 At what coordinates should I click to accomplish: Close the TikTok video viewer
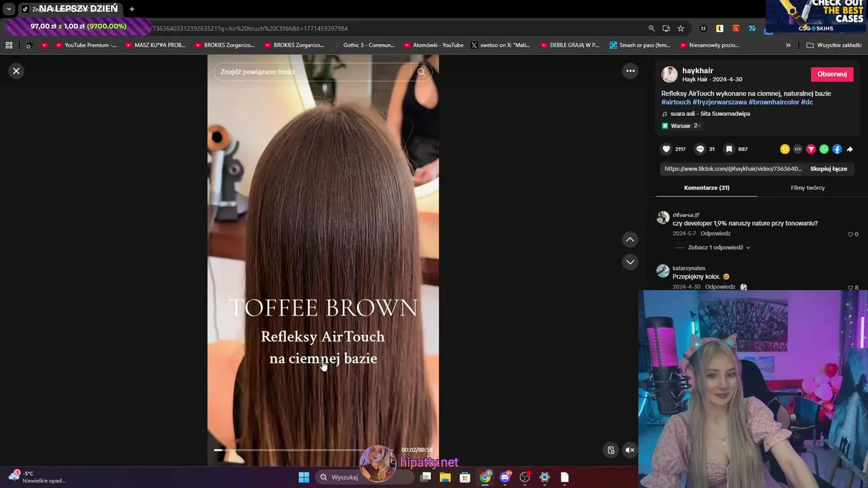click(16, 70)
